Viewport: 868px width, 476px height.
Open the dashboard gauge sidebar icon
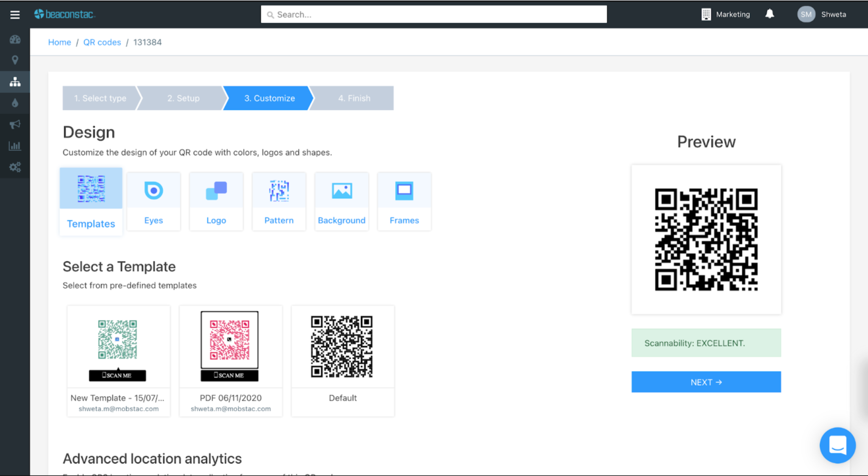point(15,39)
